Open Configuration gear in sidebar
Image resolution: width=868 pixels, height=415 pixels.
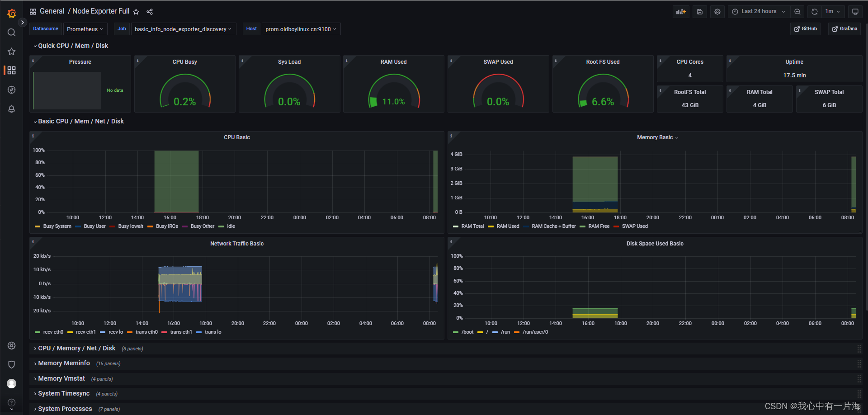12,346
